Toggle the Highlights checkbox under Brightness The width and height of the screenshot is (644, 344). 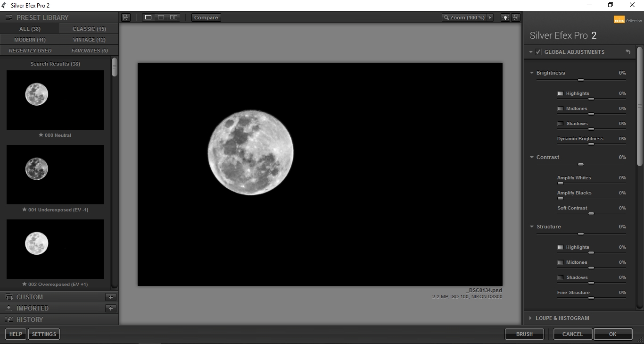point(560,93)
